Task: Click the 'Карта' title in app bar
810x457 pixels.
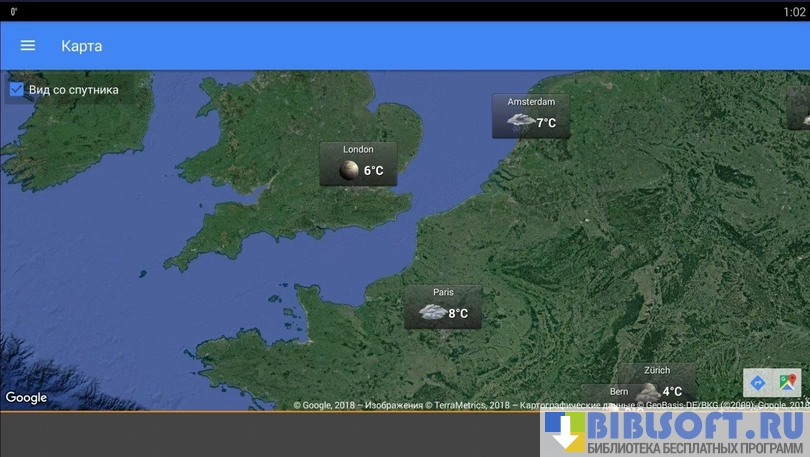Action: click(81, 46)
